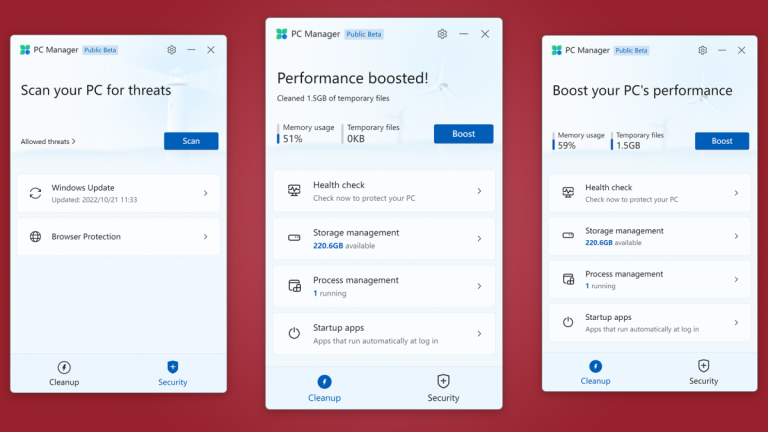Expand Process management chevron in right window
The width and height of the screenshot is (768, 432).
point(736,279)
